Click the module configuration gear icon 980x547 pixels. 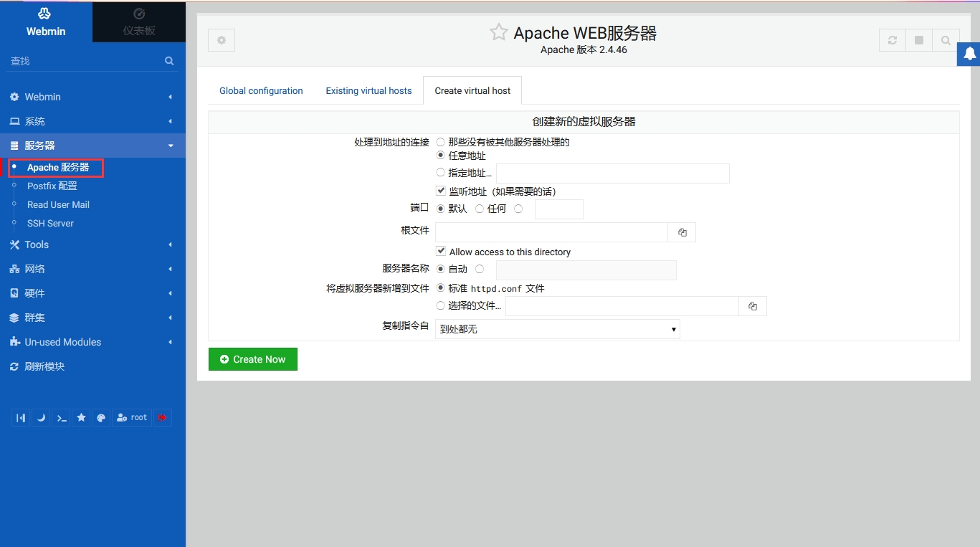pos(222,40)
